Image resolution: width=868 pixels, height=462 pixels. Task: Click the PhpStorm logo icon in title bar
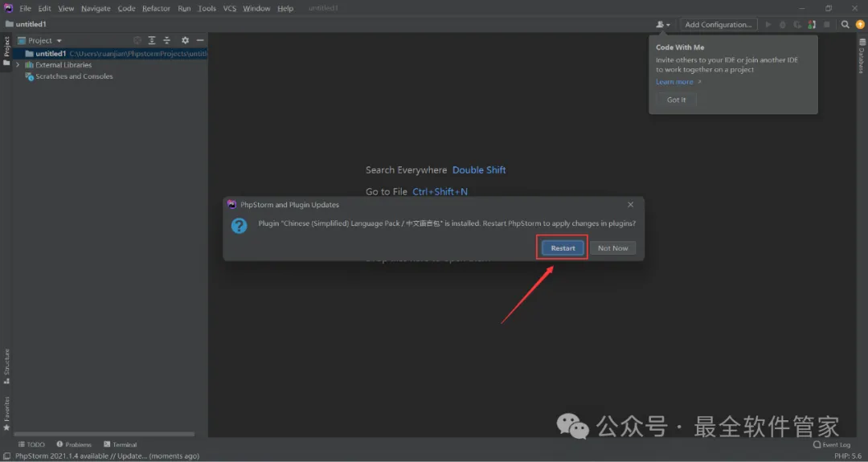pyautogui.click(x=8, y=8)
